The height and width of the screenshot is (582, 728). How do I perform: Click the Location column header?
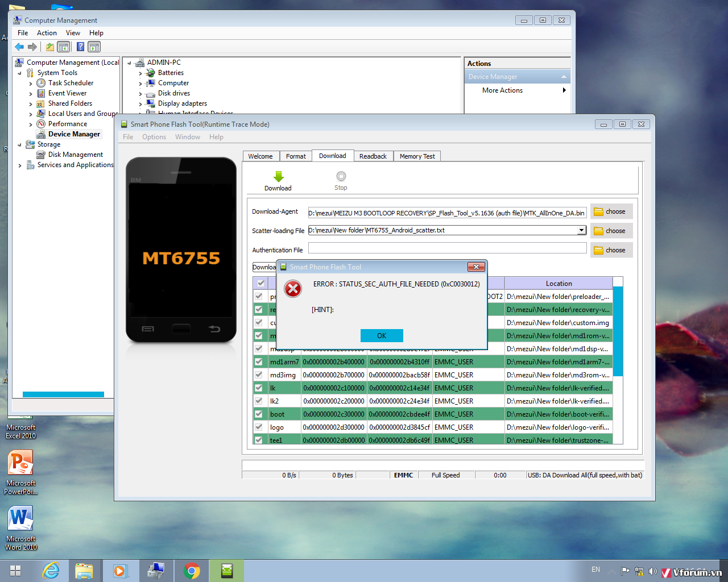559,283
